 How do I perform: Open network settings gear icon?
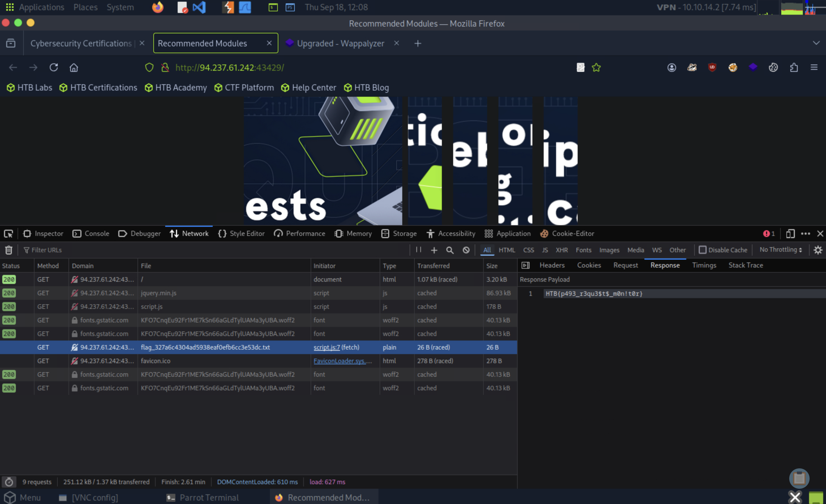pos(818,250)
